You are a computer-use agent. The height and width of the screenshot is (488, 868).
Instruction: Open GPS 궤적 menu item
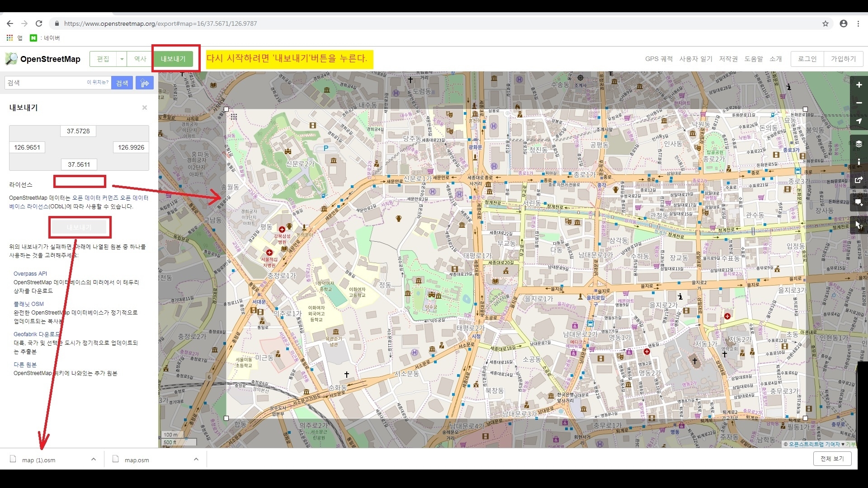point(659,59)
